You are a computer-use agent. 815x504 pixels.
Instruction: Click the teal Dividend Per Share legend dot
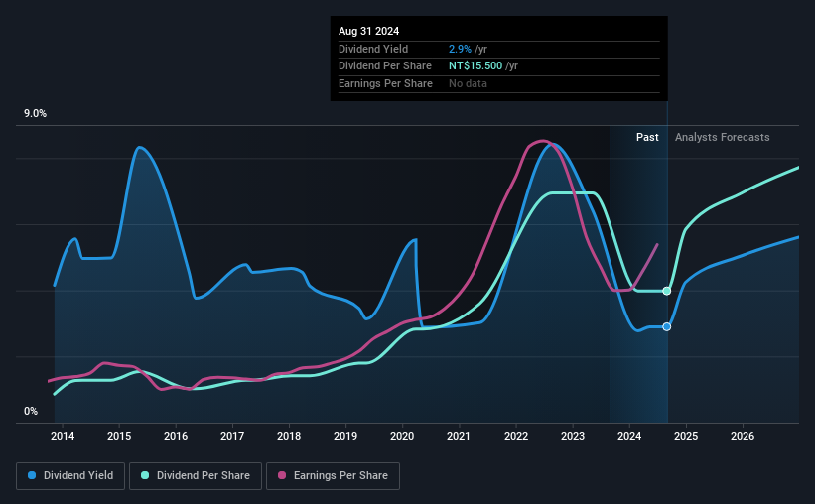click(145, 475)
